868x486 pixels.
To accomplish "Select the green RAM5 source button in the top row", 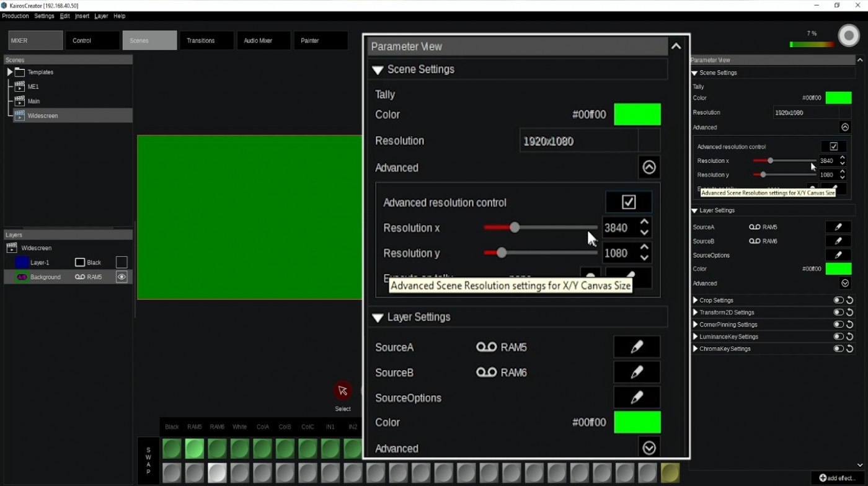I will coord(194,448).
